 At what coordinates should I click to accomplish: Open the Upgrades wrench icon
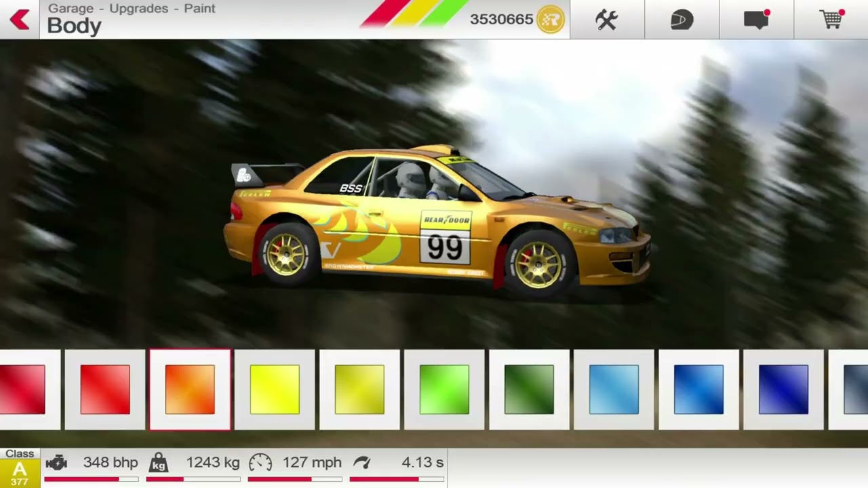point(606,20)
